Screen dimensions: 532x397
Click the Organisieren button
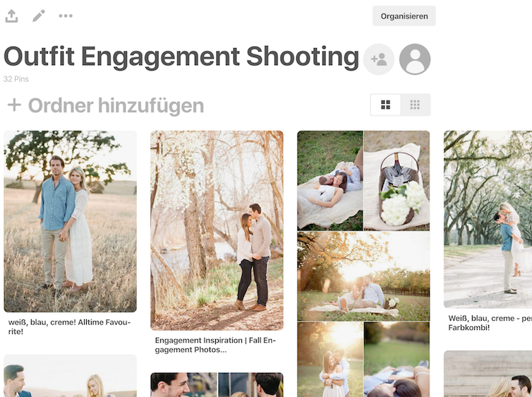[404, 16]
